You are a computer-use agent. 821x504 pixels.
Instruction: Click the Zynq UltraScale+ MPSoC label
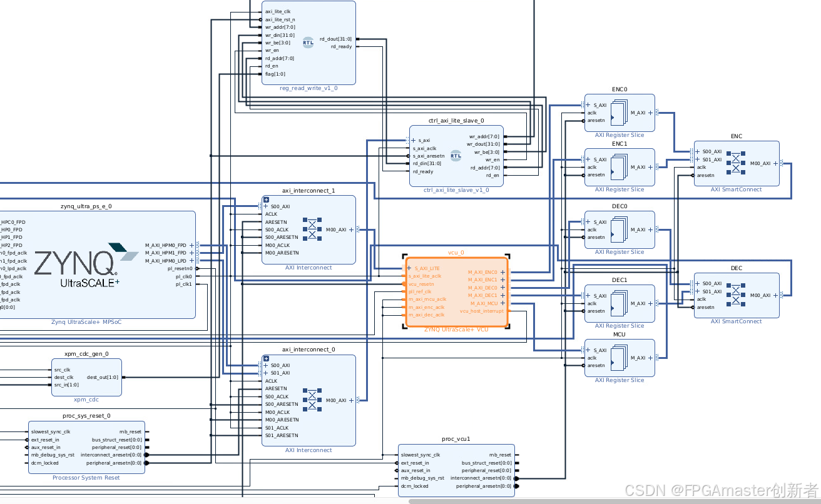[x=86, y=322]
